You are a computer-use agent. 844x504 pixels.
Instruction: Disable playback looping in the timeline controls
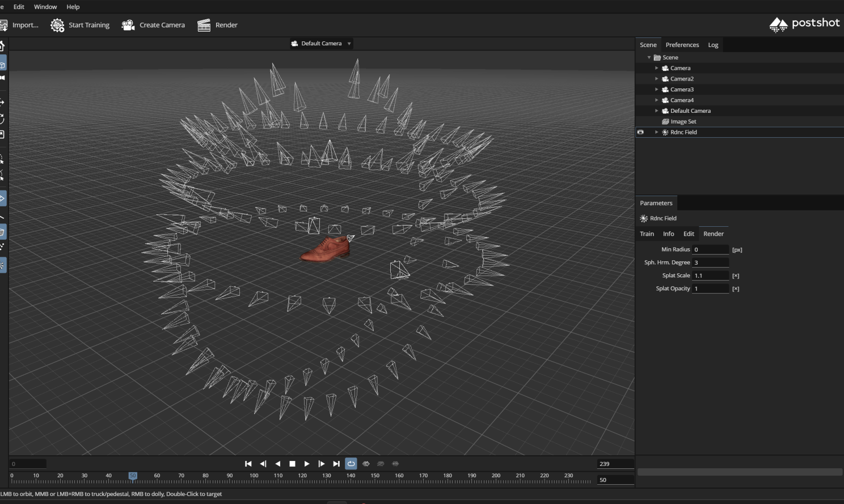pos(351,463)
